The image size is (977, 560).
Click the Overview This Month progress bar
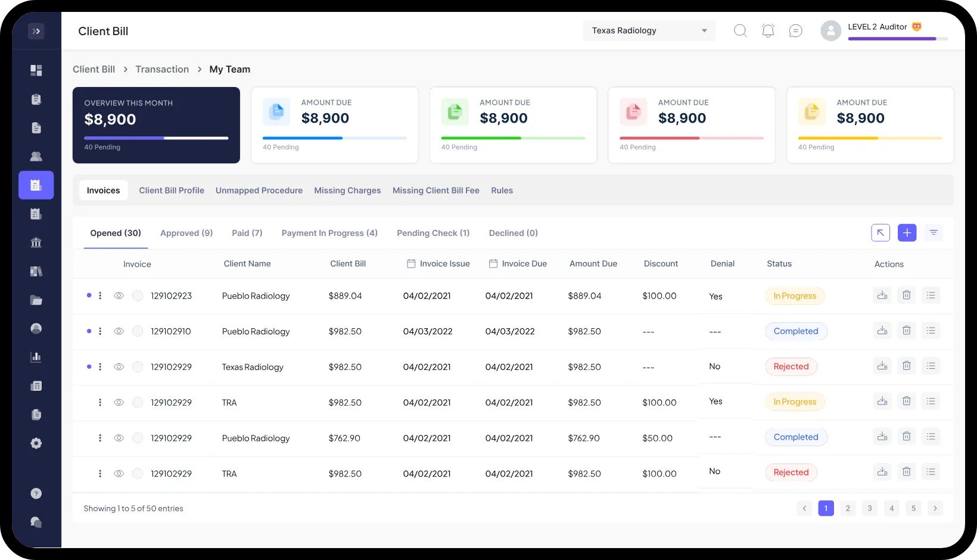(x=156, y=138)
